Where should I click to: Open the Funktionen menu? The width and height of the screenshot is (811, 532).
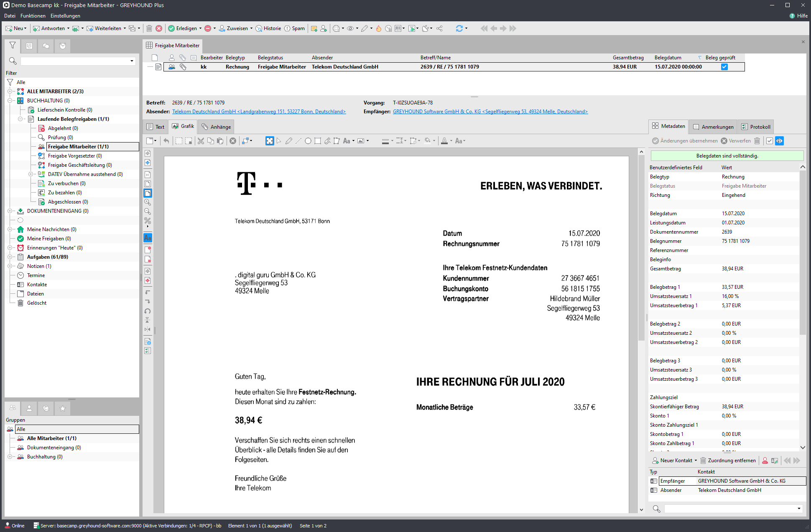coord(33,16)
